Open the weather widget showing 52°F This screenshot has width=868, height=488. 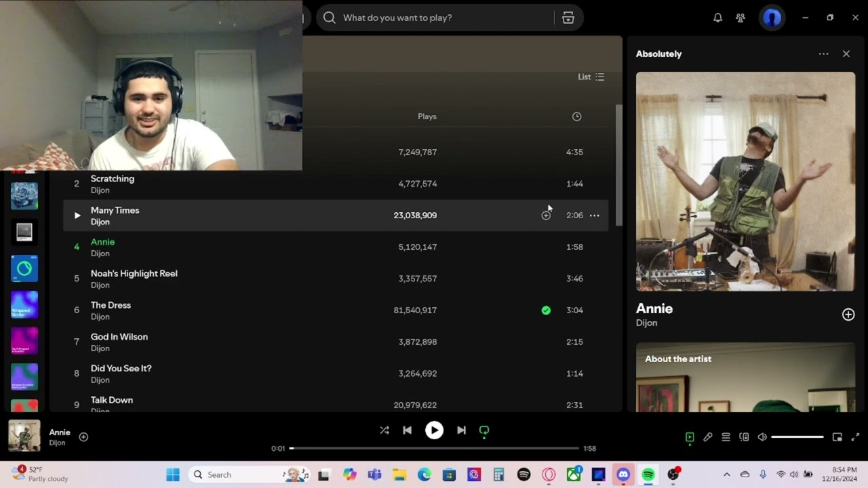41,474
